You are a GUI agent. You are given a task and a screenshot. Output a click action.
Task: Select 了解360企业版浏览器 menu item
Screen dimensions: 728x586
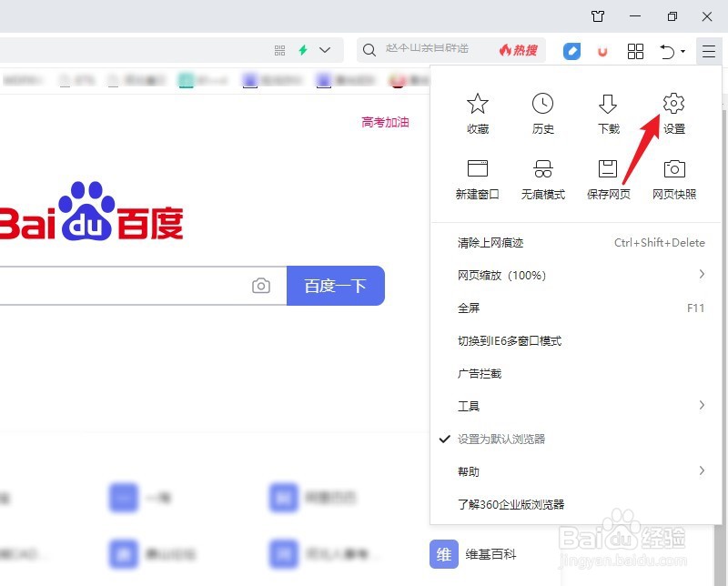pyautogui.click(x=576, y=504)
